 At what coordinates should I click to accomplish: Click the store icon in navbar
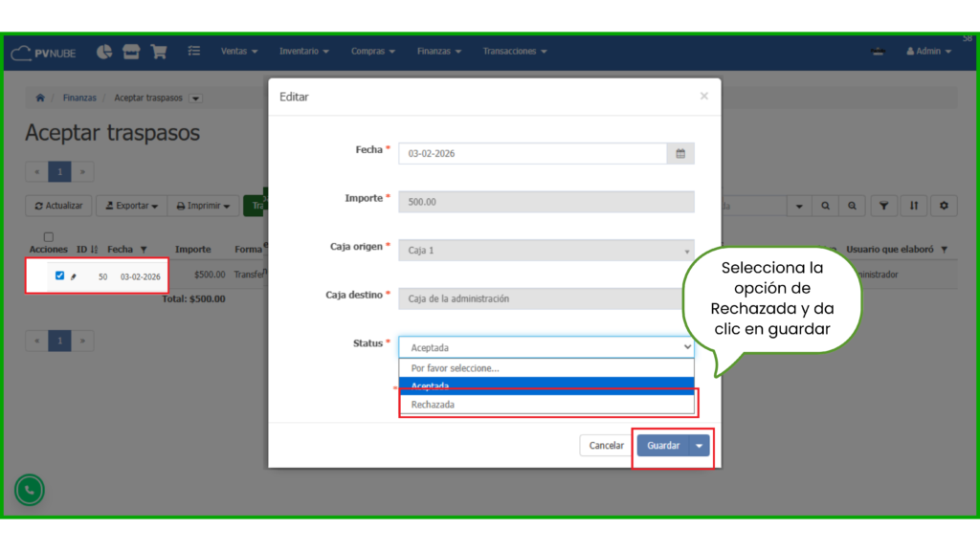point(131,52)
